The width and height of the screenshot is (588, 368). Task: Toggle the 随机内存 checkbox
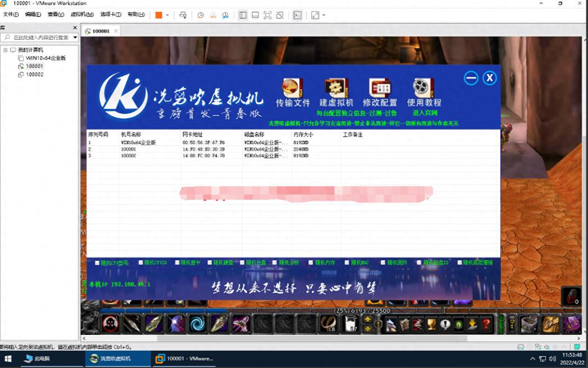coord(311,263)
